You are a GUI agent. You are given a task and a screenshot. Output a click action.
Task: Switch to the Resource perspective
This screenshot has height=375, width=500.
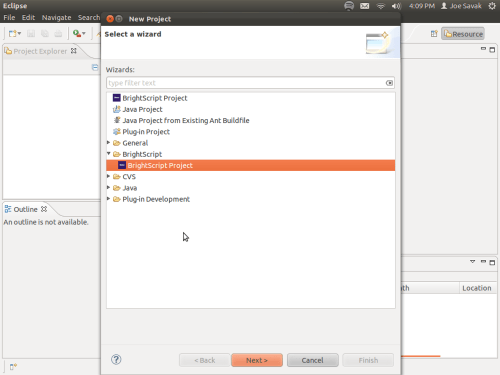pyautogui.click(x=463, y=34)
